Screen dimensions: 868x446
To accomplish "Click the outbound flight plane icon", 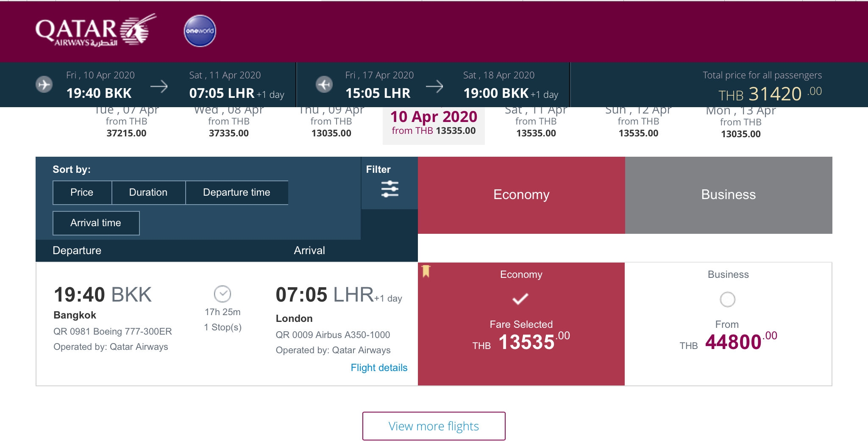I will (44, 84).
